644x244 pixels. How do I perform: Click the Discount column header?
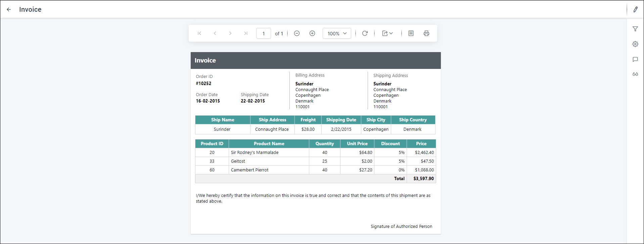(x=390, y=144)
